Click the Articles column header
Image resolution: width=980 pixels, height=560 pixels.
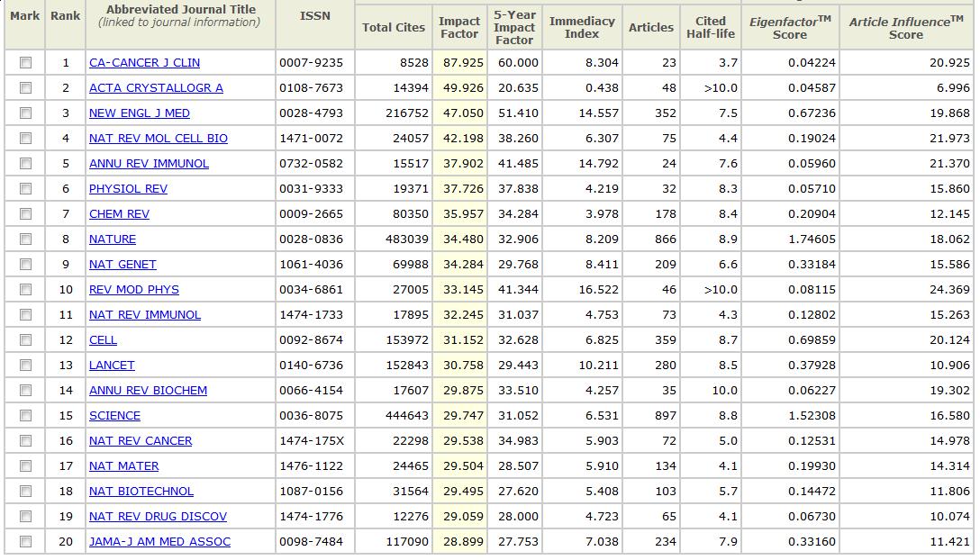point(651,28)
